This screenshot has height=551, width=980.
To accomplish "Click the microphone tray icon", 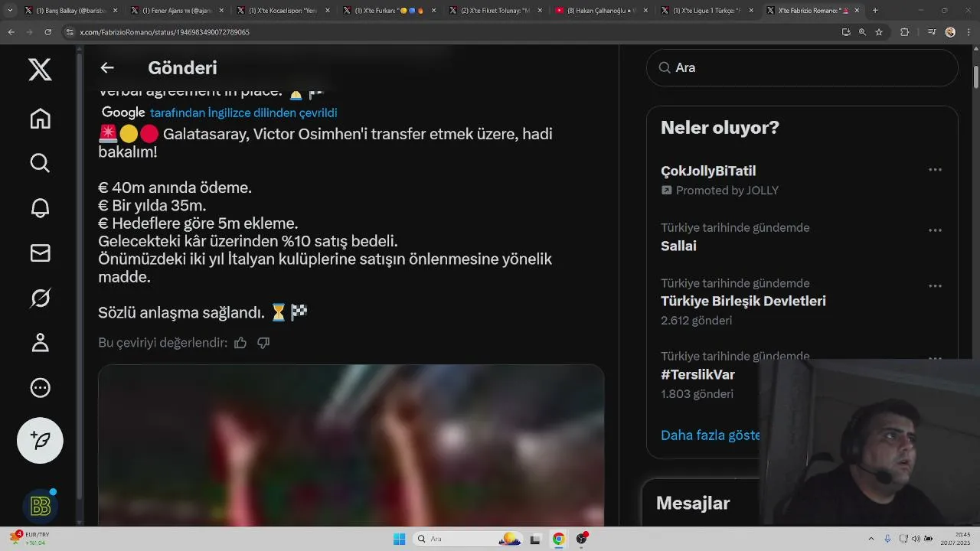I will [x=887, y=539].
